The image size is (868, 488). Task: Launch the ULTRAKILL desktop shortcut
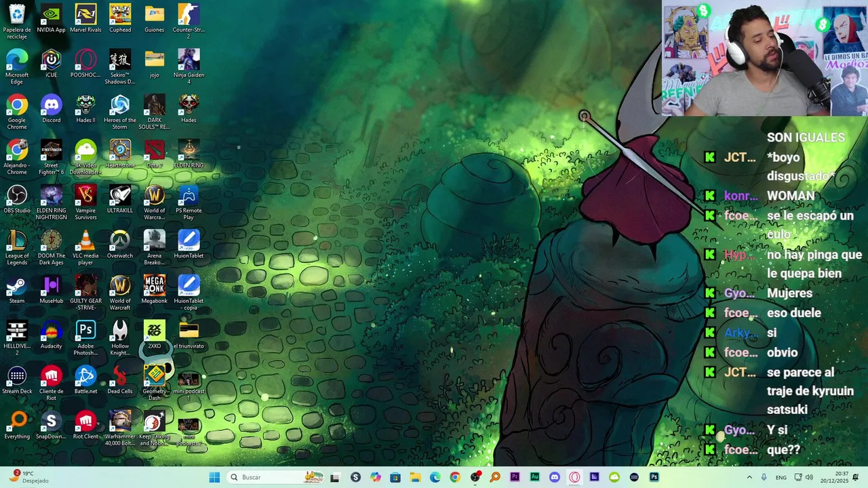click(x=120, y=199)
